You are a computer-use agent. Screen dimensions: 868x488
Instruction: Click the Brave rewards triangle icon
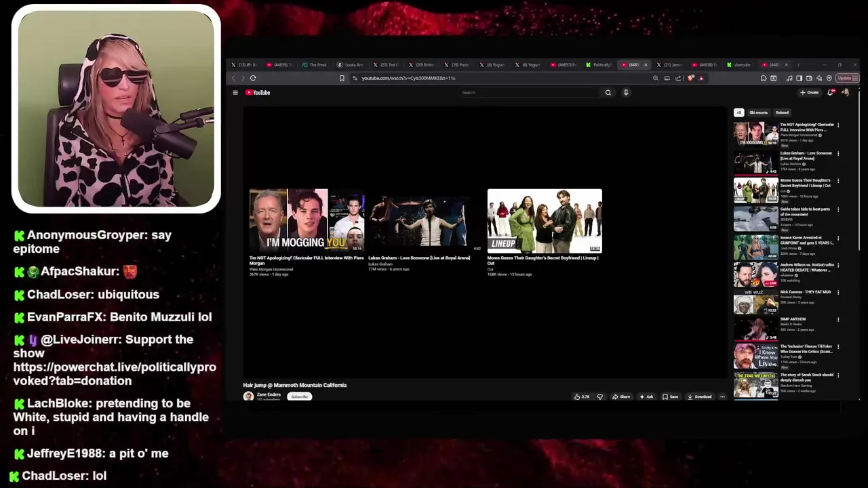click(x=701, y=78)
